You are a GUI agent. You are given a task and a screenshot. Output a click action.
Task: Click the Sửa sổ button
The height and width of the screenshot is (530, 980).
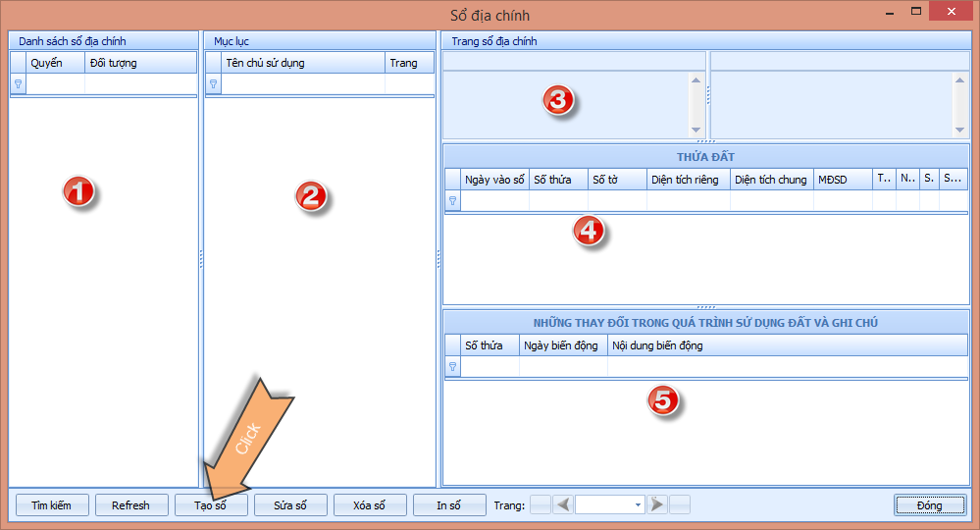290,505
